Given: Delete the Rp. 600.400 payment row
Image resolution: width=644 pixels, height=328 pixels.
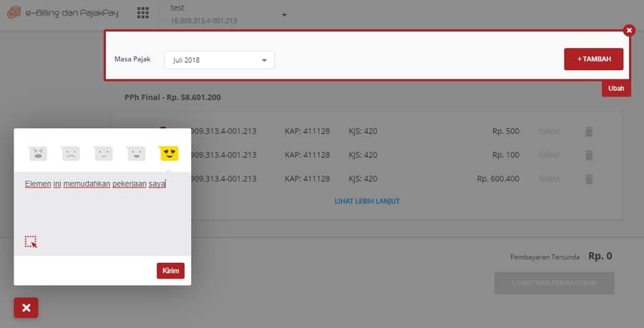Looking at the screenshot, I should pyautogui.click(x=589, y=179).
